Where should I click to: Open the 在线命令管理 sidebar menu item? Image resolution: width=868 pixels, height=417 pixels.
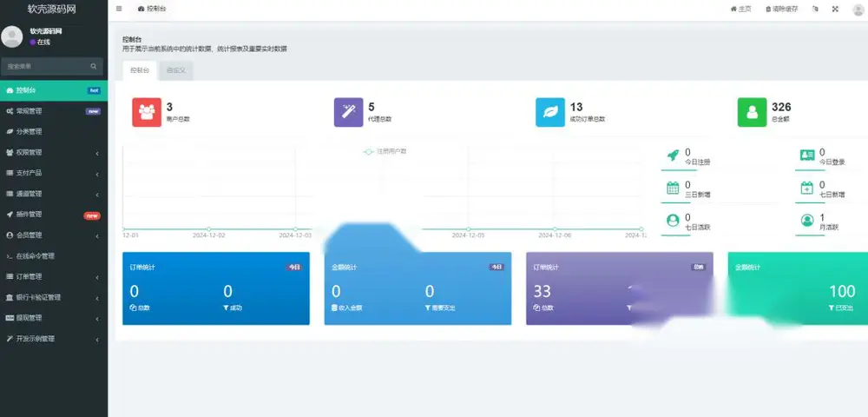54,256
